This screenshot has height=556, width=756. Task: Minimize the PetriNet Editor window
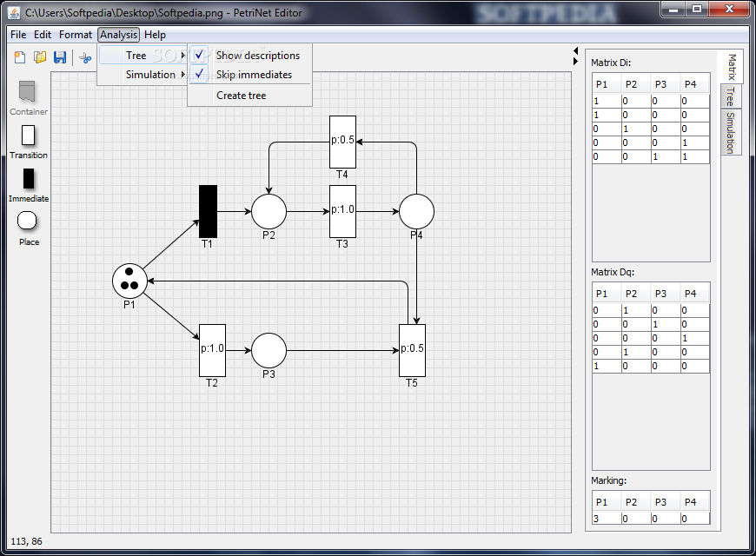pos(674,10)
